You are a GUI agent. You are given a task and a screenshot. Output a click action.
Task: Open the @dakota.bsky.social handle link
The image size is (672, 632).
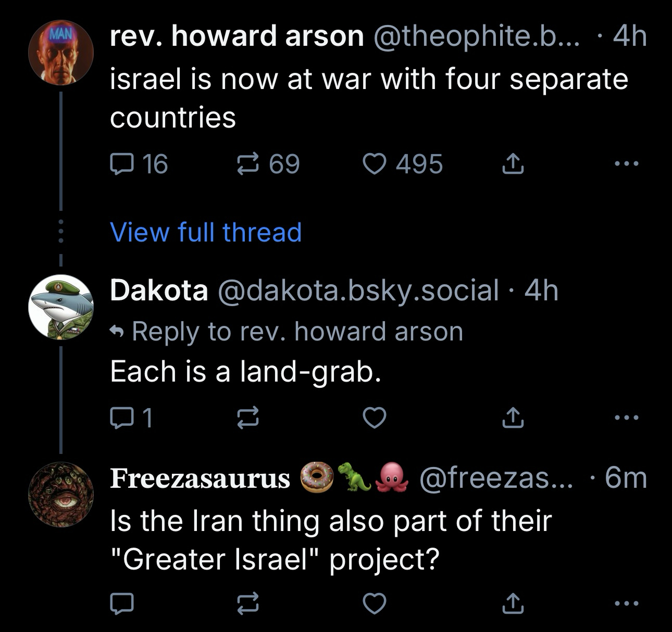tap(357, 290)
